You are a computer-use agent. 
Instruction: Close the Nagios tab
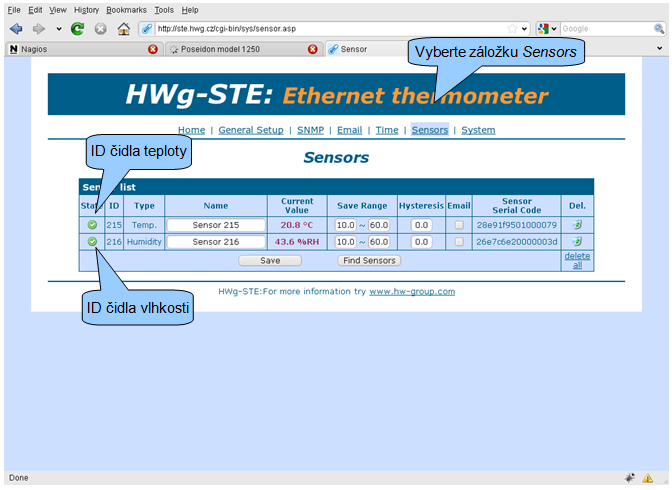153,49
